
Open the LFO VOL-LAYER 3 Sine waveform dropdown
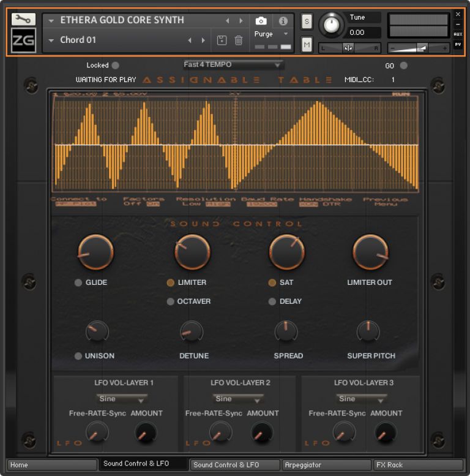pos(362,399)
